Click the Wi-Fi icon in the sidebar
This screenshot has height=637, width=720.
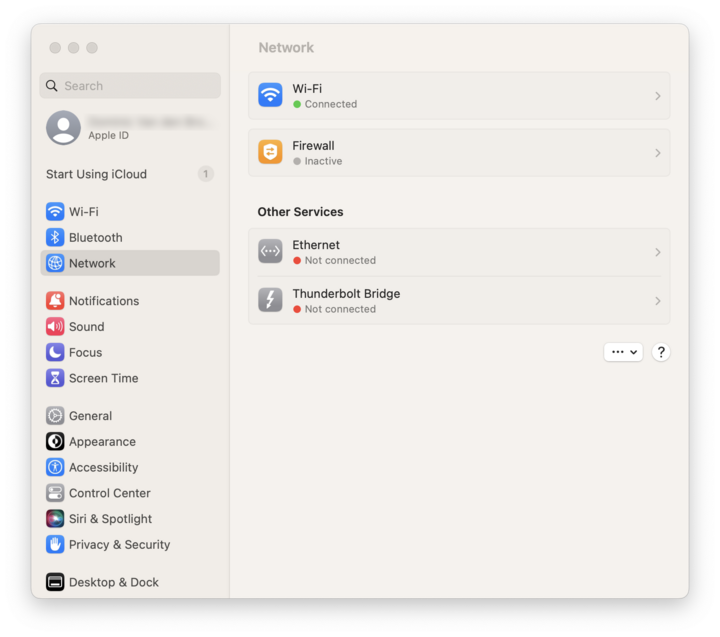coord(55,212)
